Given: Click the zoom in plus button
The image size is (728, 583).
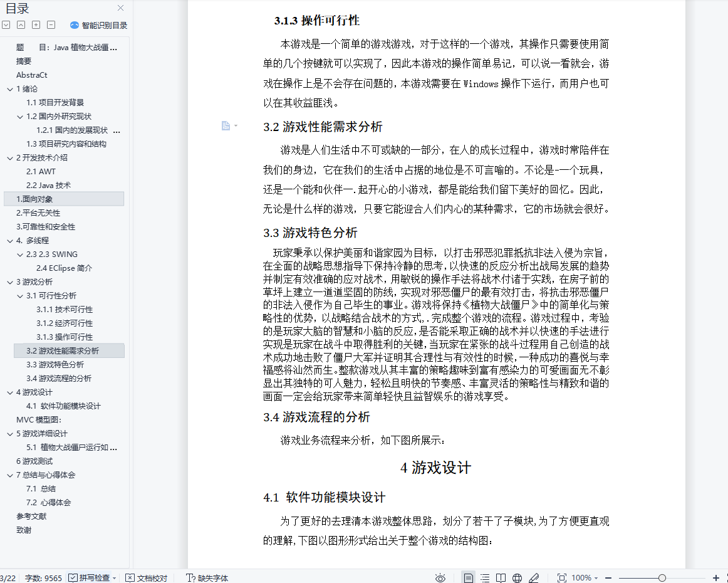Looking at the screenshot, I should pyautogui.click(x=716, y=578).
